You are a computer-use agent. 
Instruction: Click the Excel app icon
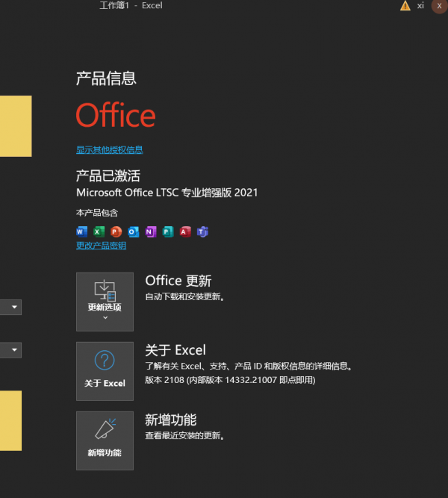click(x=99, y=232)
